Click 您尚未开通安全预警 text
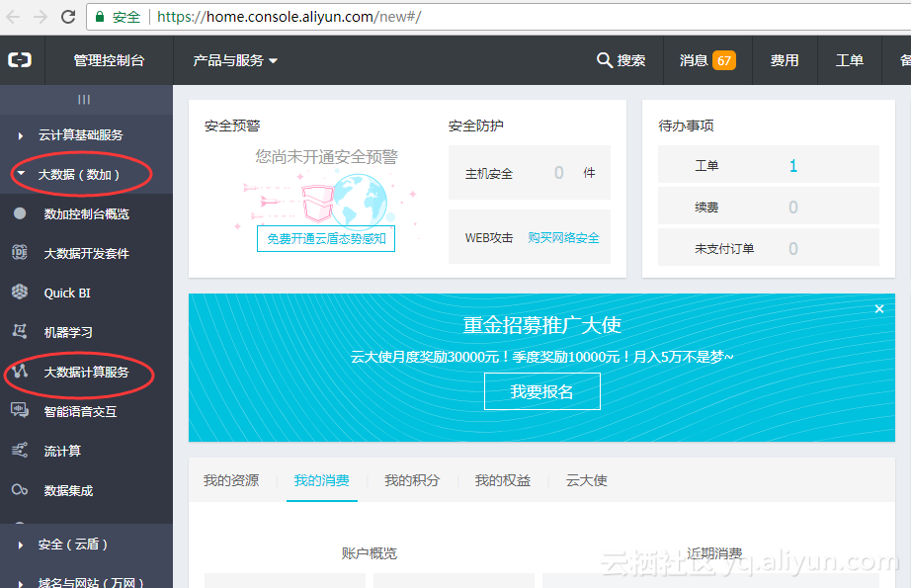This screenshot has height=588, width=911. point(326,156)
